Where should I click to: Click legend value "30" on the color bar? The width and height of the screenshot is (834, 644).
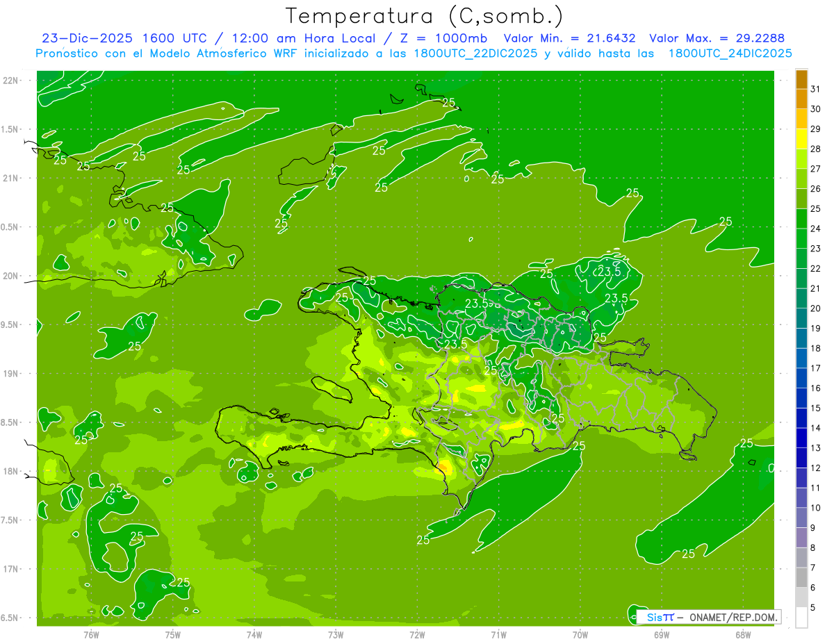816,109
